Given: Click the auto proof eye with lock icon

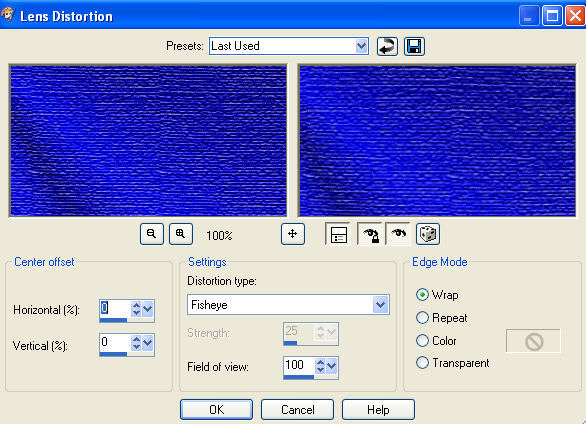Looking at the screenshot, I should tap(370, 235).
